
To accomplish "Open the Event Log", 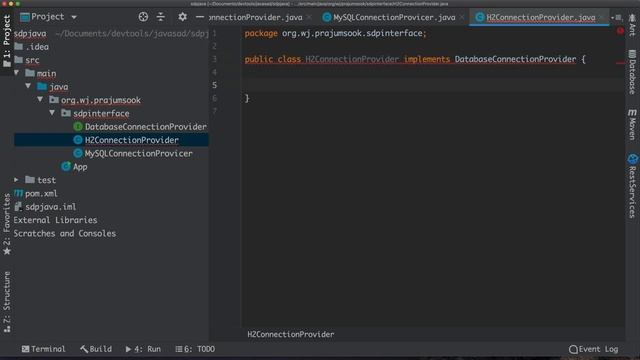I will tap(593, 349).
